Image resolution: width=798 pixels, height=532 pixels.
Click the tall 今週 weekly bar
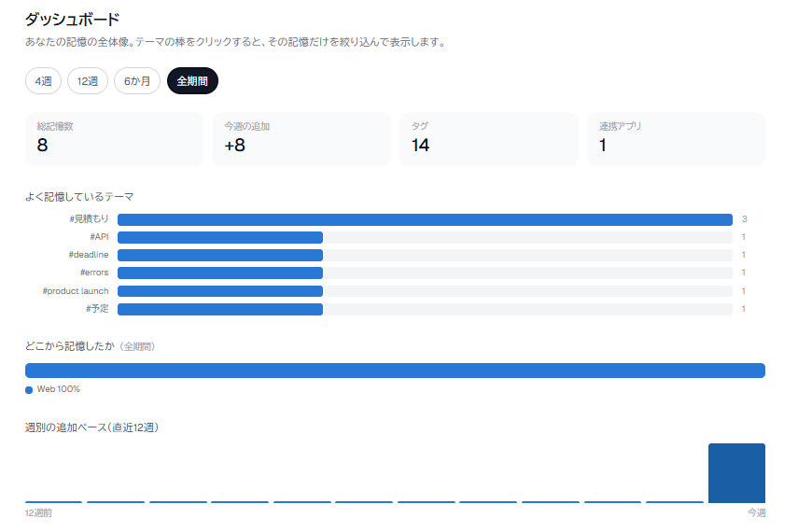tap(737, 473)
